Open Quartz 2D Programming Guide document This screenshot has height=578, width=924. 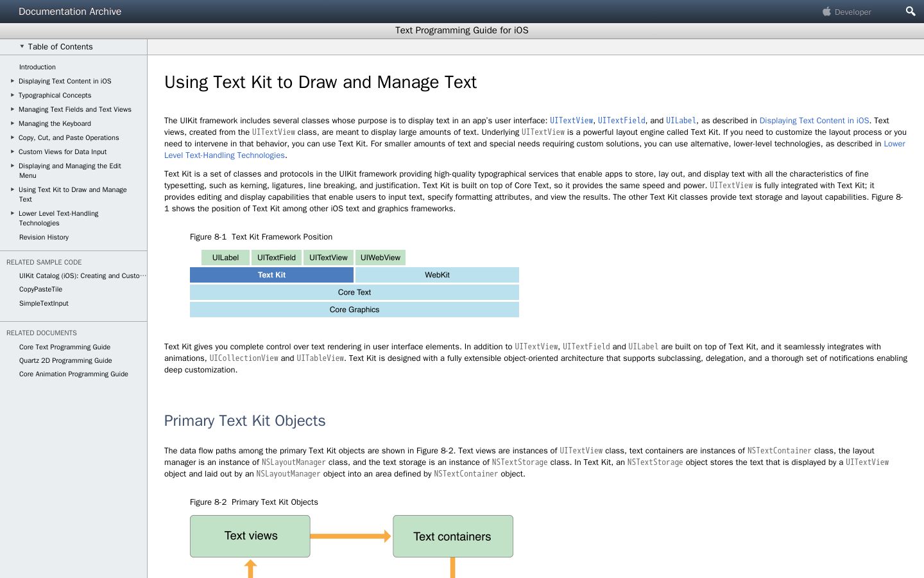pos(65,360)
